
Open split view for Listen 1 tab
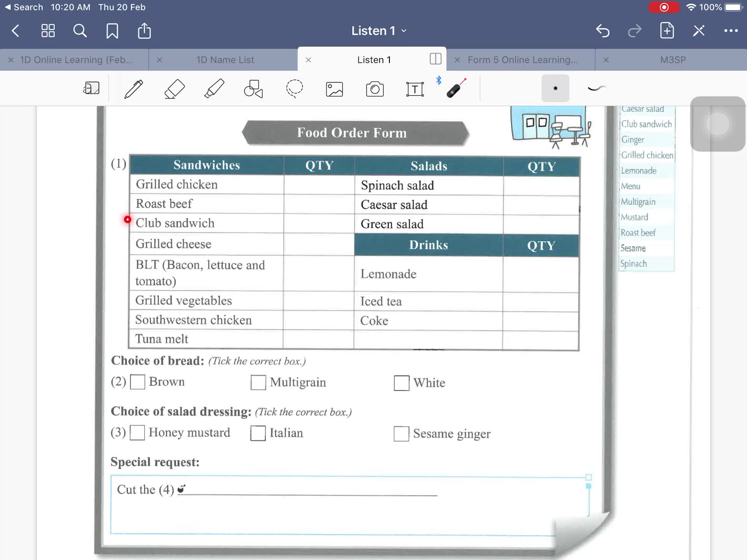pos(435,59)
